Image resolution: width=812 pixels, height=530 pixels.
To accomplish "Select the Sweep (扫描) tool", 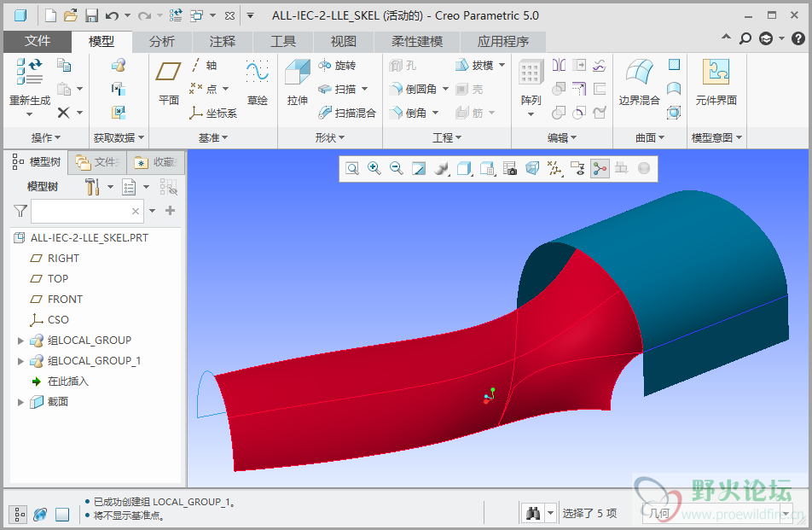I will pos(337,89).
